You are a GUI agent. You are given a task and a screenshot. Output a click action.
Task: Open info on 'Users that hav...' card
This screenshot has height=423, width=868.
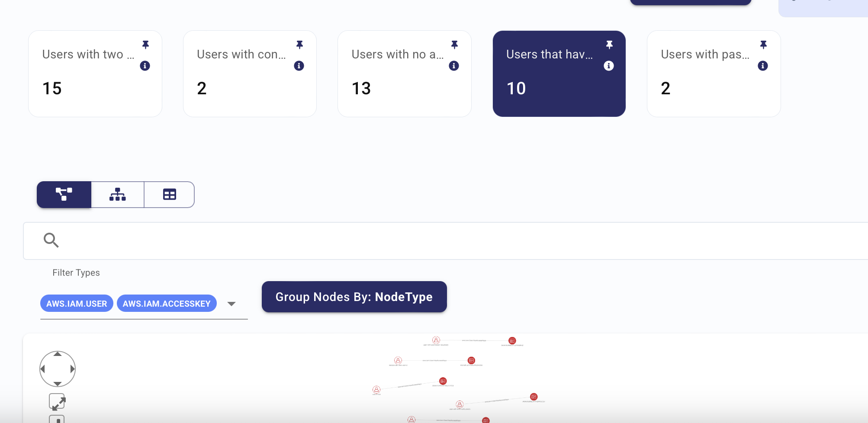(x=609, y=66)
